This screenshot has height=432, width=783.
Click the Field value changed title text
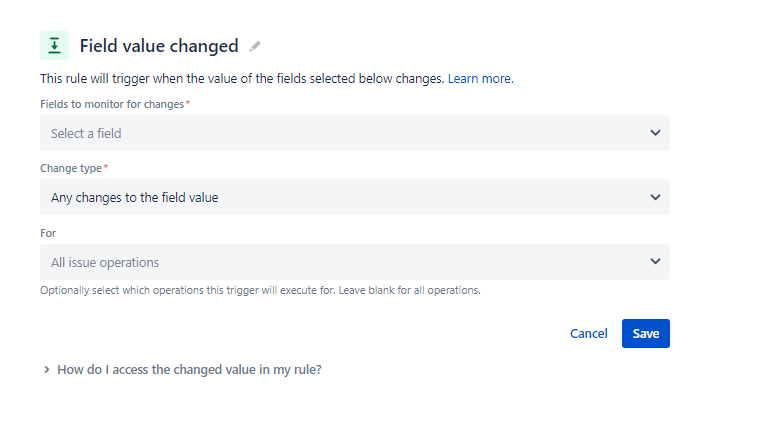tap(158, 46)
